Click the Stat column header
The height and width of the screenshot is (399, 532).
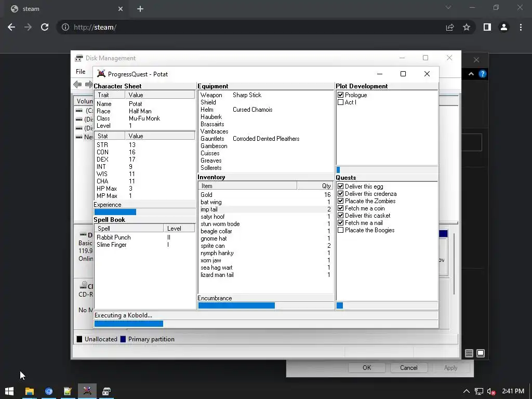point(110,136)
